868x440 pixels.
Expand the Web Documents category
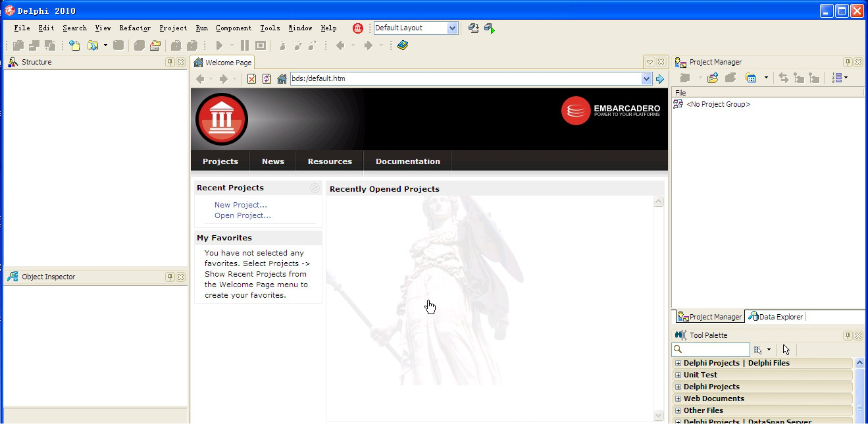point(678,399)
